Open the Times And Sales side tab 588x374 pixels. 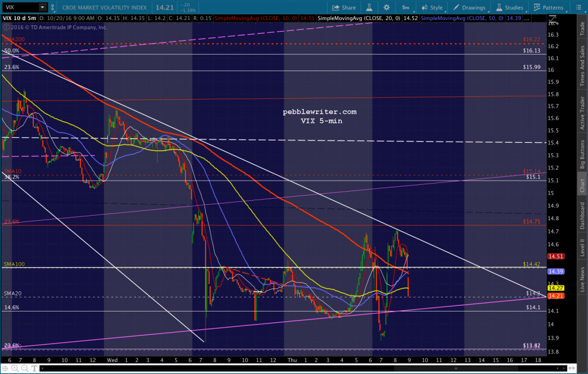(x=582, y=66)
